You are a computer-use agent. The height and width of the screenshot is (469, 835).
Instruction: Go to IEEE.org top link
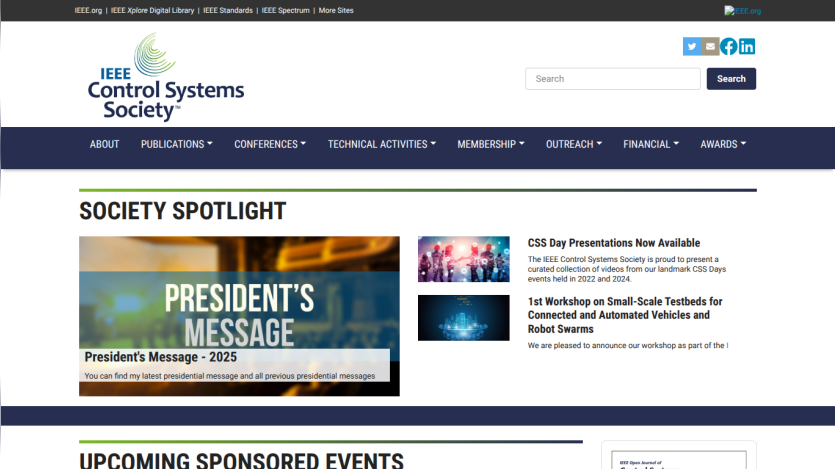88,10
